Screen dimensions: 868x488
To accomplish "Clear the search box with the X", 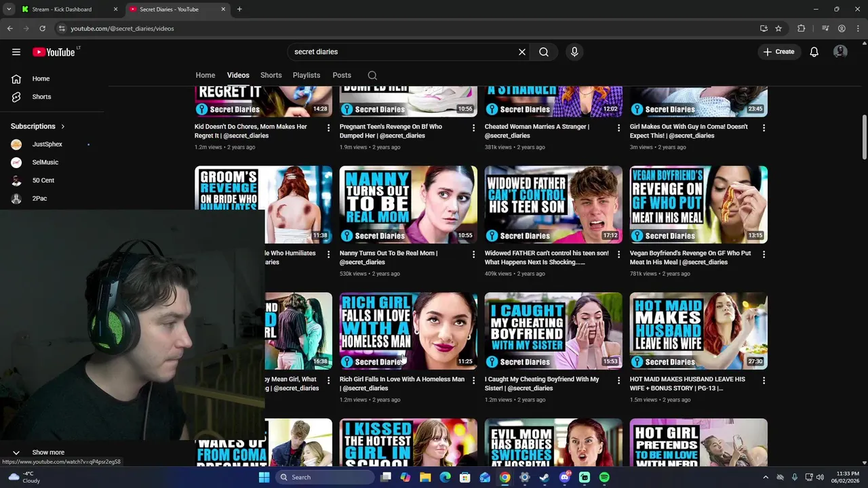I will point(522,52).
